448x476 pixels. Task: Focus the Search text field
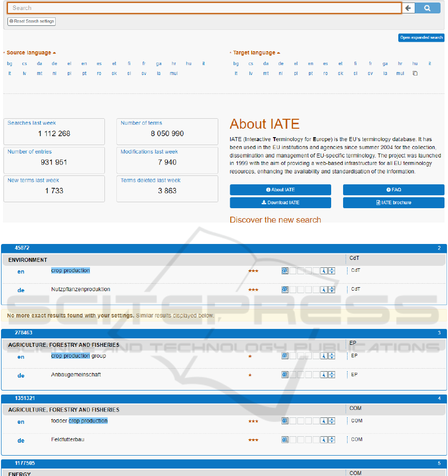(204, 8)
